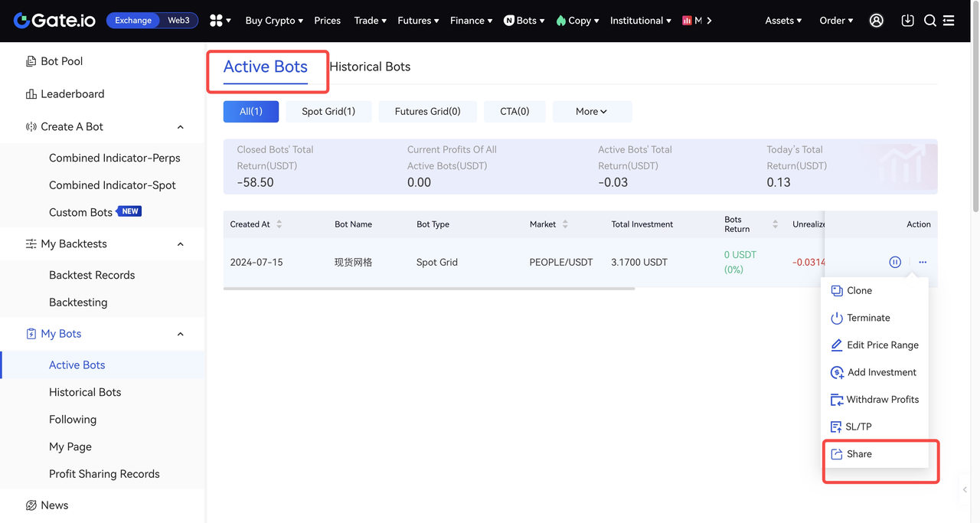Switch to Exchange mode toggle

tap(133, 21)
